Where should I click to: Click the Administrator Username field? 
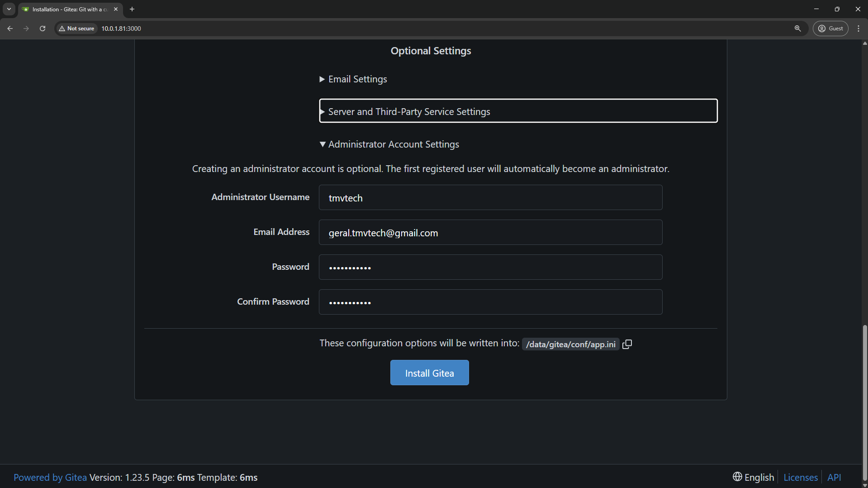tap(490, 197)
